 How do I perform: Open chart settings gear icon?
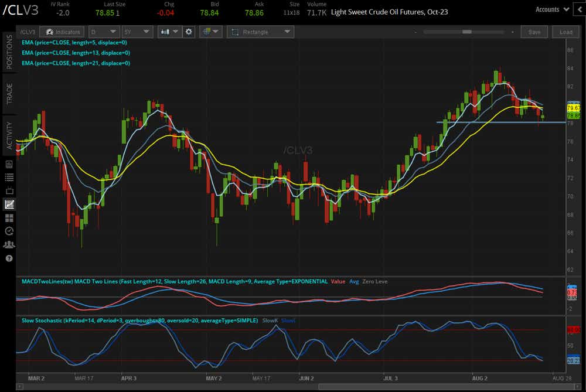click(x=189, y=32)
